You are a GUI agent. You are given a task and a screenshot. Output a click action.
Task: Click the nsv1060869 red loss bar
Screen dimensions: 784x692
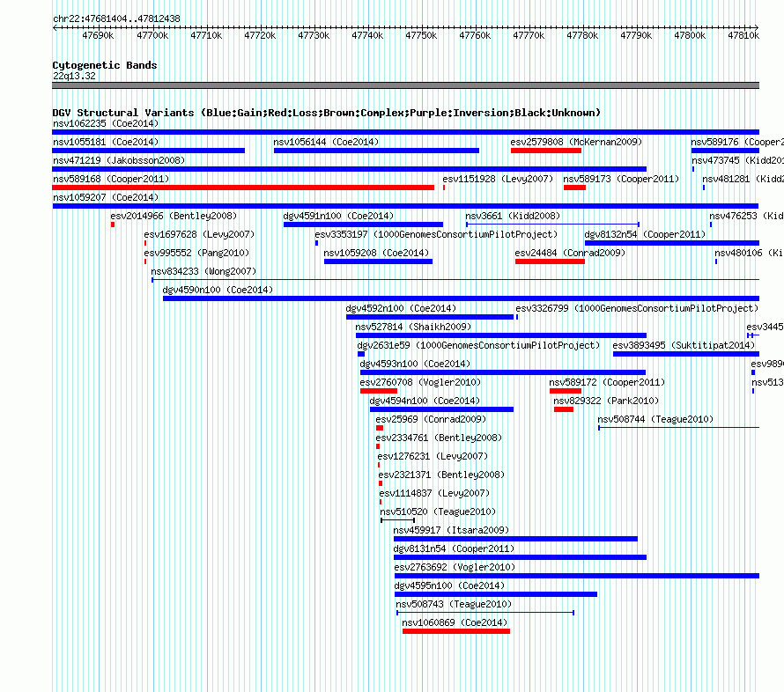coord(456,631)
